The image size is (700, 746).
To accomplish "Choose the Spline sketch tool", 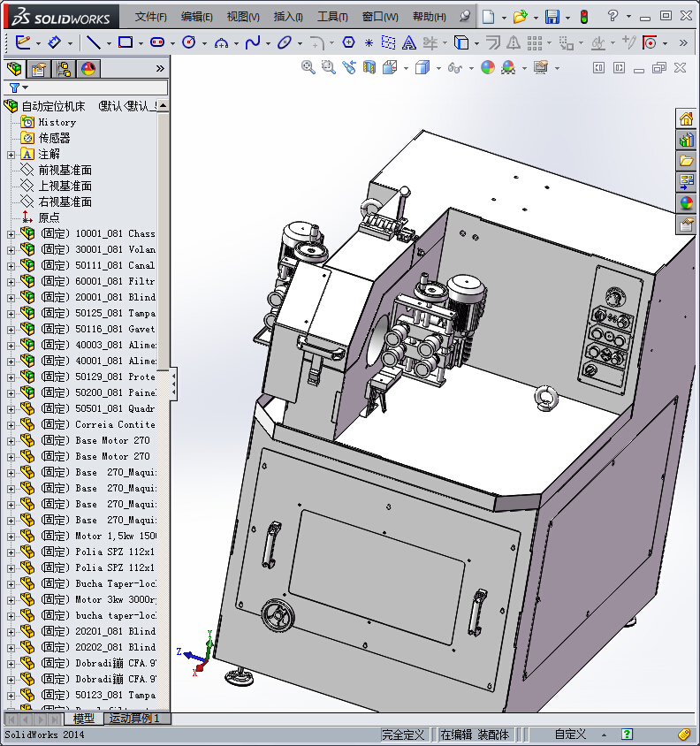I will pos(253,42).
